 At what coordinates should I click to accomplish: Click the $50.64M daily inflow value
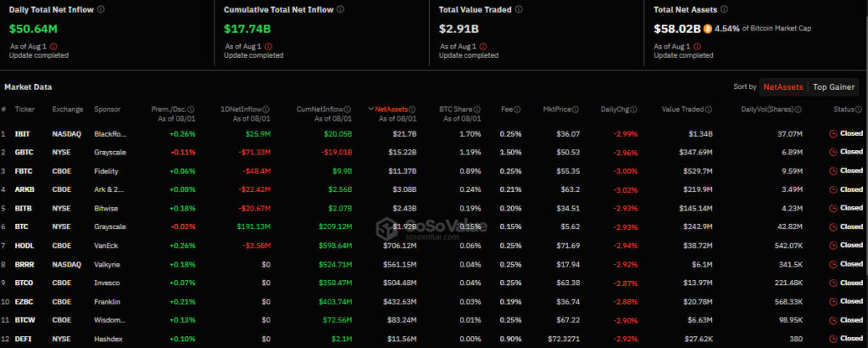(x=34, y=28)
